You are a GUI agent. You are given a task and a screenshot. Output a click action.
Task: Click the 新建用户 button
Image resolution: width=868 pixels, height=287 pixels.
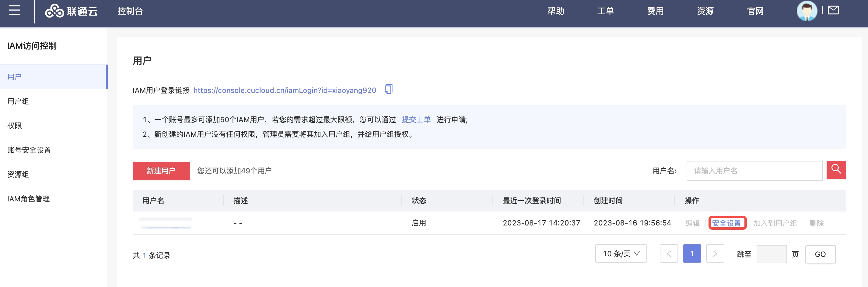(x=161, y=171)
